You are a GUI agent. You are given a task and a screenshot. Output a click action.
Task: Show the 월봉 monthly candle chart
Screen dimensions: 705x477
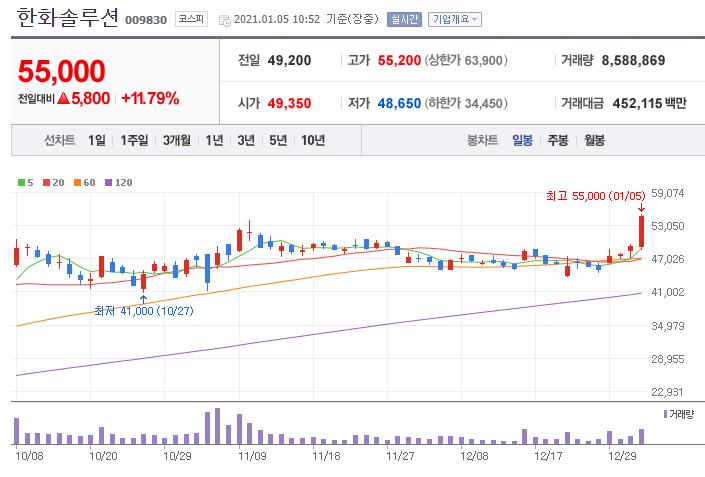[x=594, y=140]
